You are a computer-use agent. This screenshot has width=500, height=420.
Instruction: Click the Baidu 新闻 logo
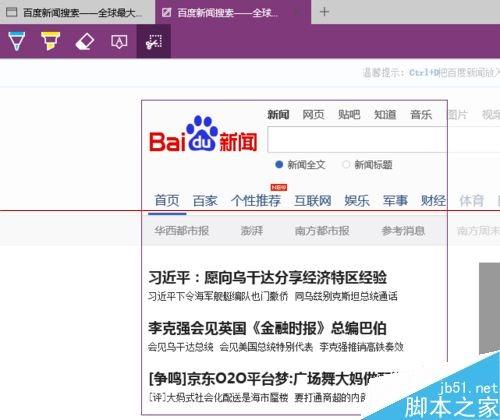coord(203,134)
